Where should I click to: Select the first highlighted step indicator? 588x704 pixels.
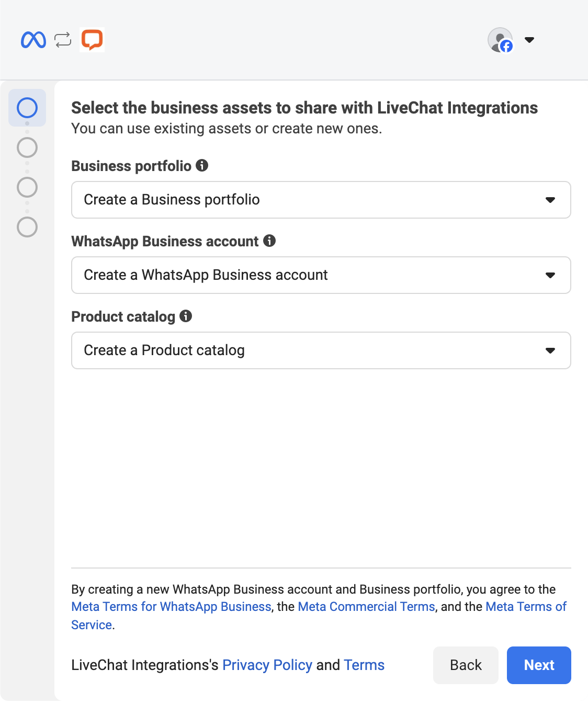pyautogui.click(x=27, y=108)
